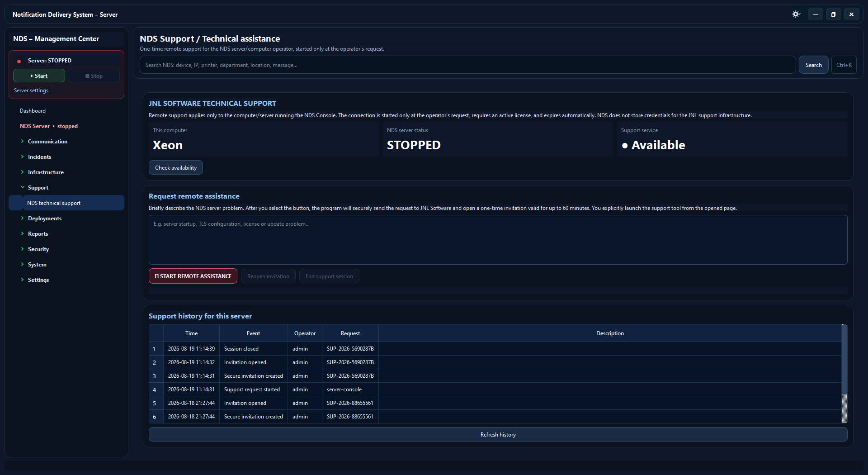Click the red server status indicator dot
The image size is (868, 475).
pos(19,61)
